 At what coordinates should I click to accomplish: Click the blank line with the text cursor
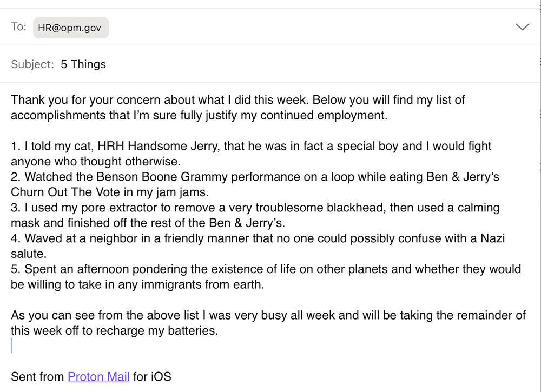(108, 346)
